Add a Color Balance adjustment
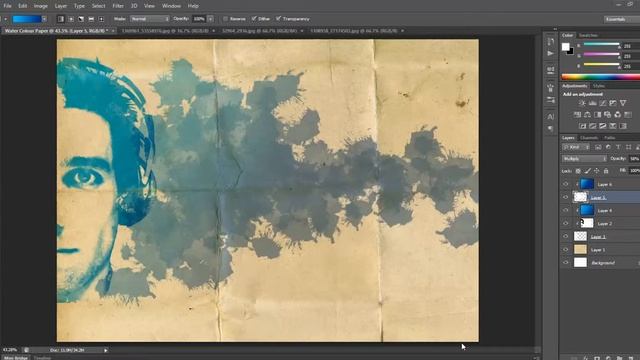Image resolution: width=640 pixels, height=360 pixels. click(587, 115)
